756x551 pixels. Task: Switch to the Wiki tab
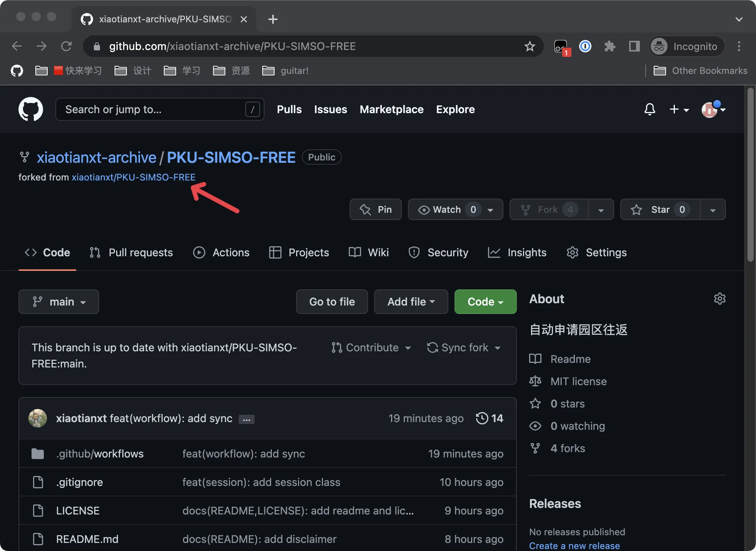[x=369, y=253]
